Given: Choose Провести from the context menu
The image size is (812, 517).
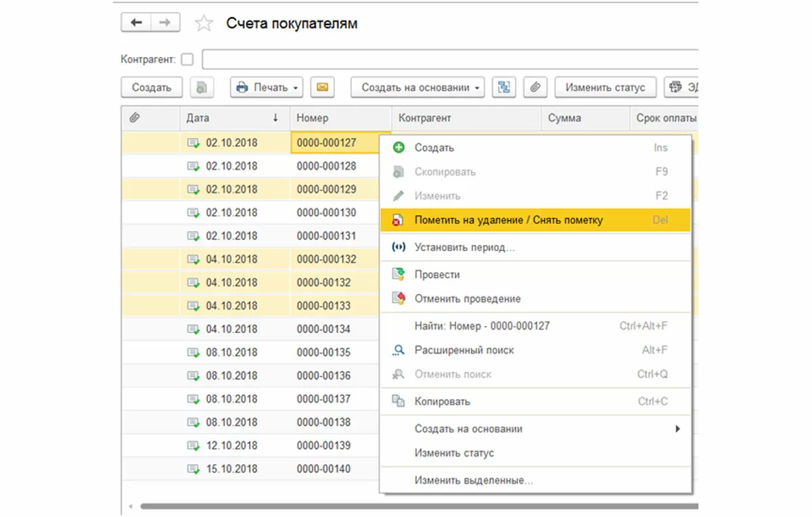Looking at the screenshot, I should point(437,275).
